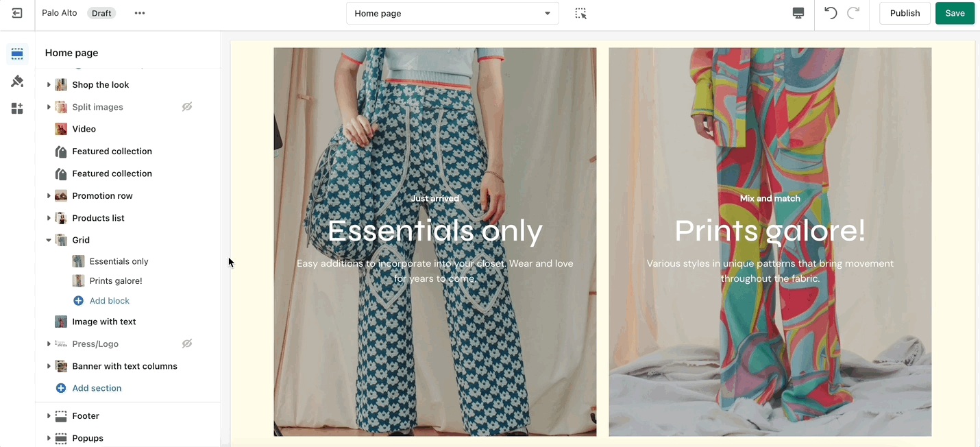Expand the Promotion row section

click(x=49, y=196)
